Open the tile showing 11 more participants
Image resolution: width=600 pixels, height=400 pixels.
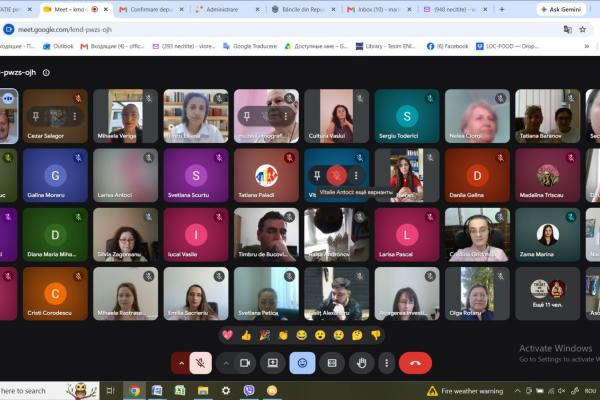[548, 294]
